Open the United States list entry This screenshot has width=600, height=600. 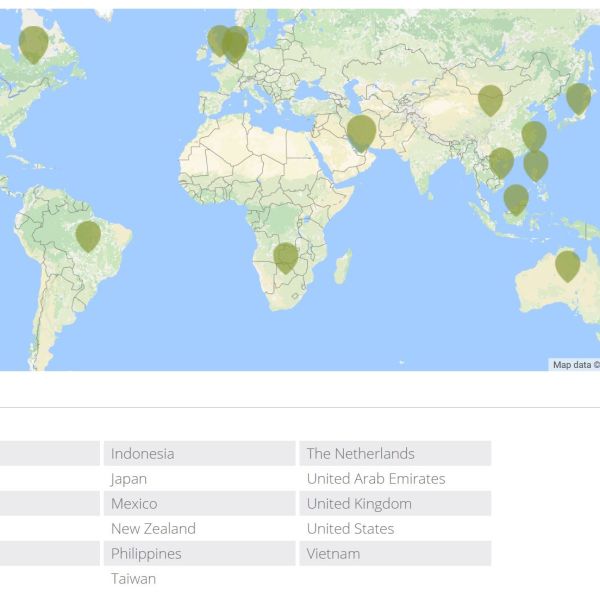(350, 528)
